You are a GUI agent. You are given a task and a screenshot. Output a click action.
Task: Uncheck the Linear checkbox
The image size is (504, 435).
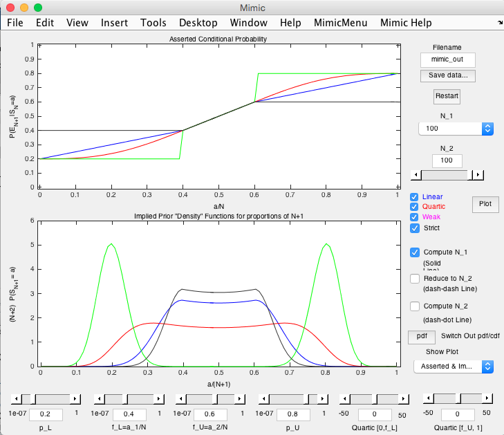[x=414, y=197]
